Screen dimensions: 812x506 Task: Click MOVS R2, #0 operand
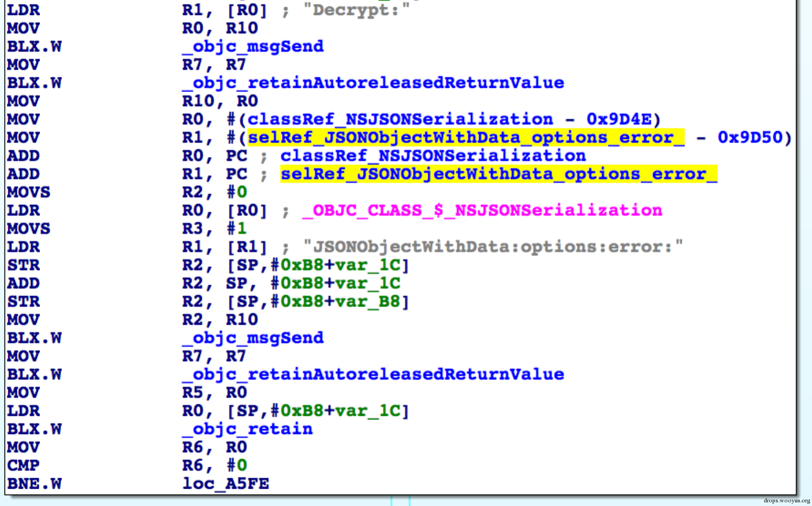pos(214,192)
